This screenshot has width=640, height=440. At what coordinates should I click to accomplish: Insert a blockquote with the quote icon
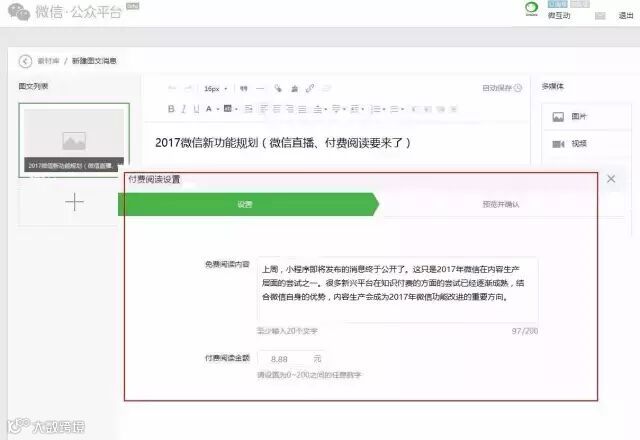[x=244, y=88]
